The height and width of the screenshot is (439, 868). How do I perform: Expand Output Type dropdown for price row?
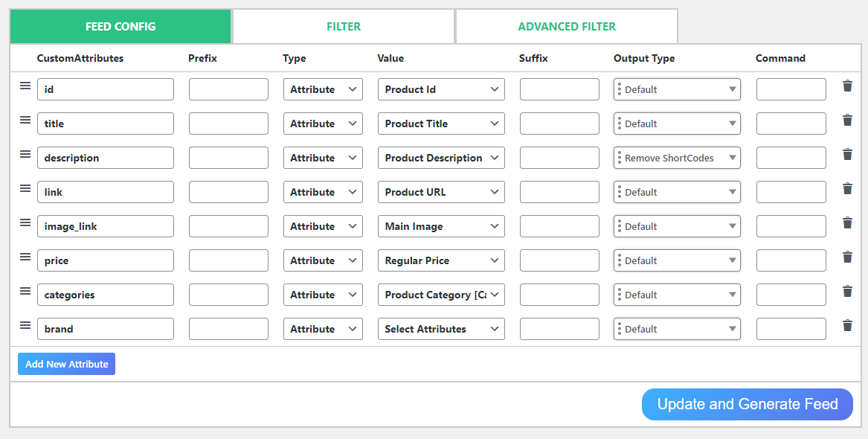[x=677, y=260]
